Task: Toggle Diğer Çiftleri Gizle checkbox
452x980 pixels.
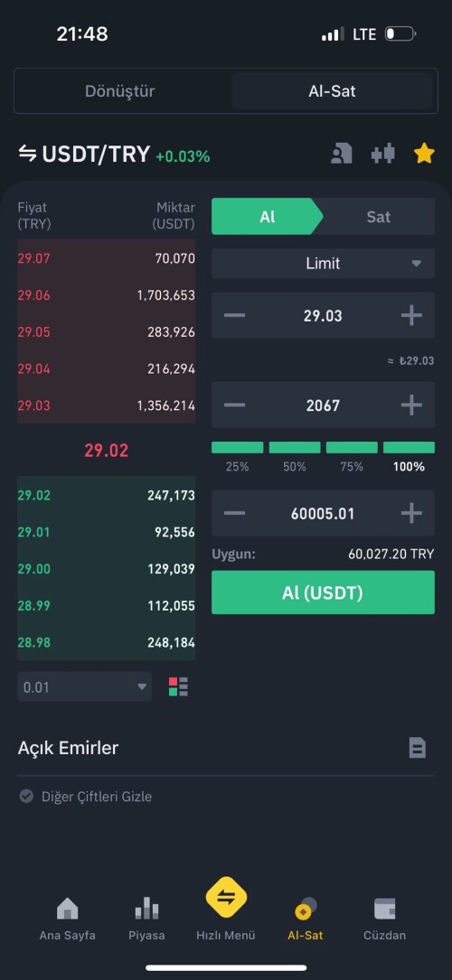Action: tap(26, 797)
